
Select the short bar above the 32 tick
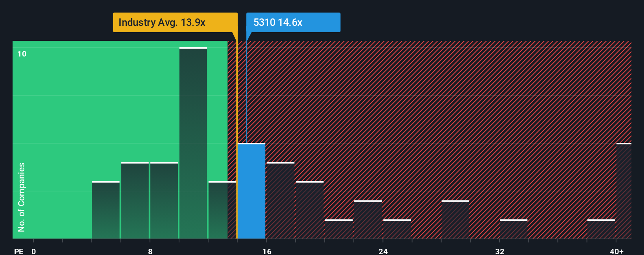tap(514, 229)
